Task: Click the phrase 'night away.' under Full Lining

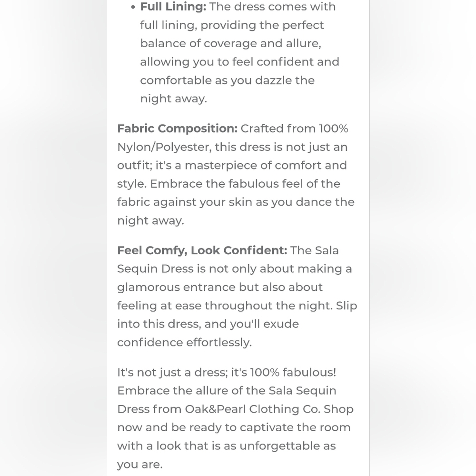Action: tap(173, 99)
